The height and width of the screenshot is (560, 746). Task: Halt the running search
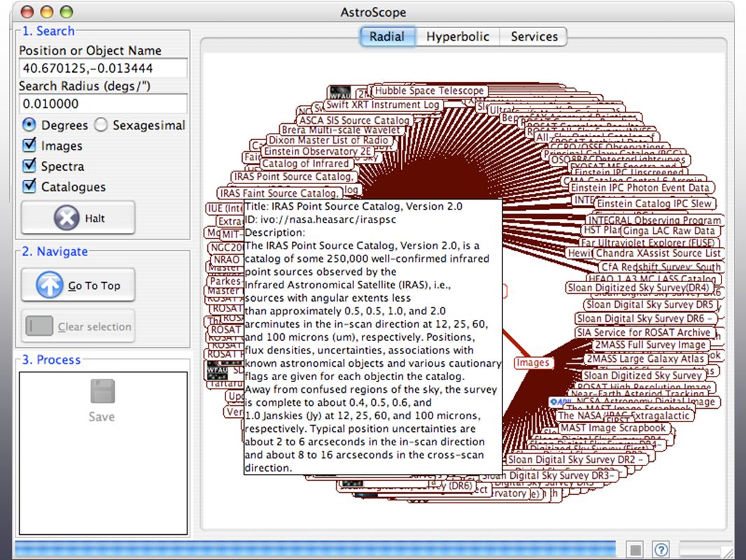click(78, 218)
